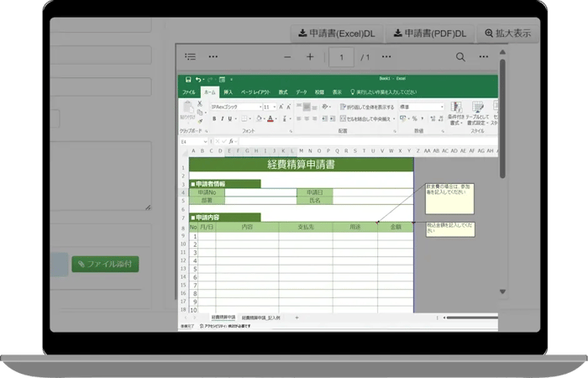Open the merge and center dropdown arrow
588x378 pixels.
tap(394, 119)
